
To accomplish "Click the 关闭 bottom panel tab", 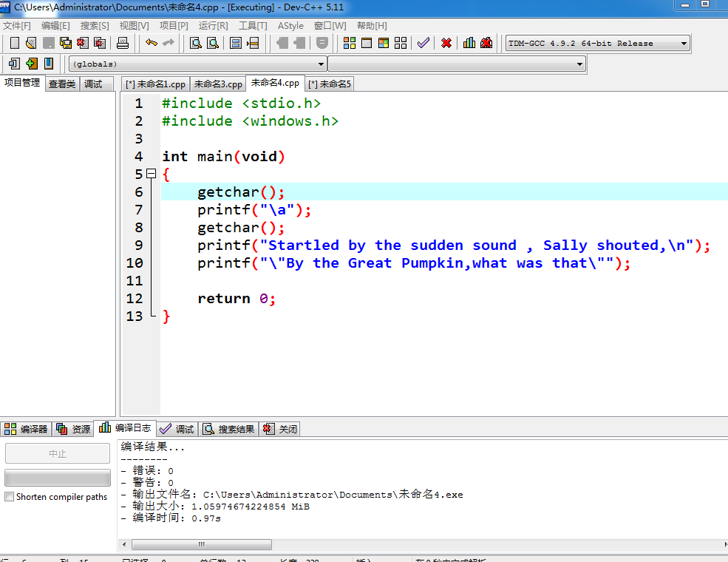I will point(280,429).
